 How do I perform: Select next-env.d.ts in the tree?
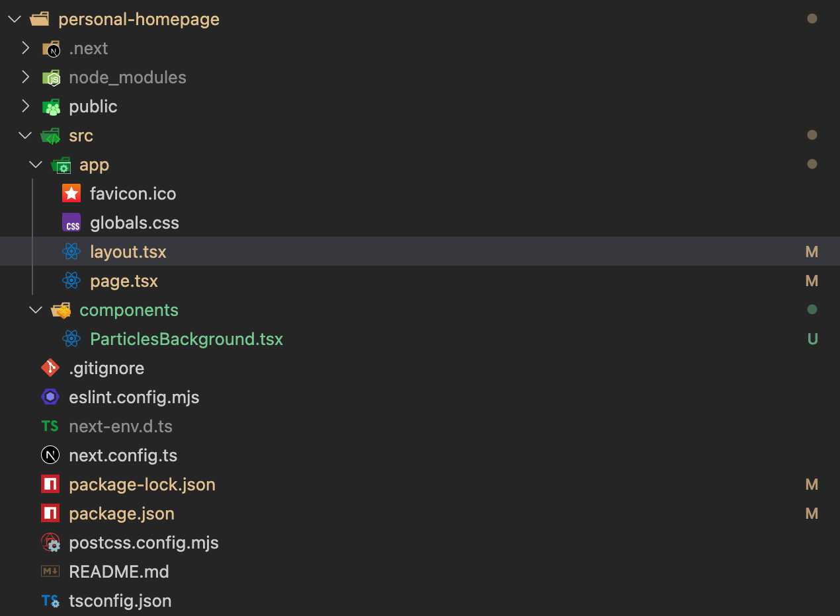(x=121, y=426)
